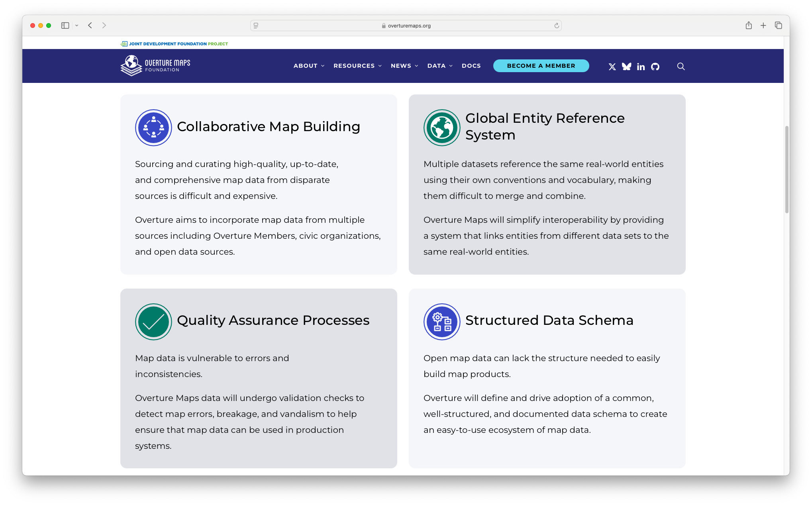Click the LinkedIn social icon
The image size is (812, 505).
641,66
